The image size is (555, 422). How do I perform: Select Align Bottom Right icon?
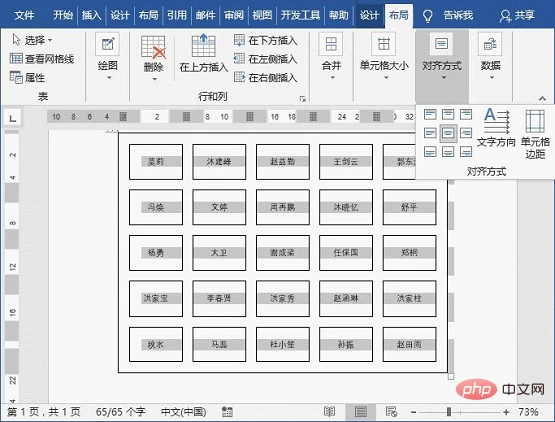(x=466, y=152)
